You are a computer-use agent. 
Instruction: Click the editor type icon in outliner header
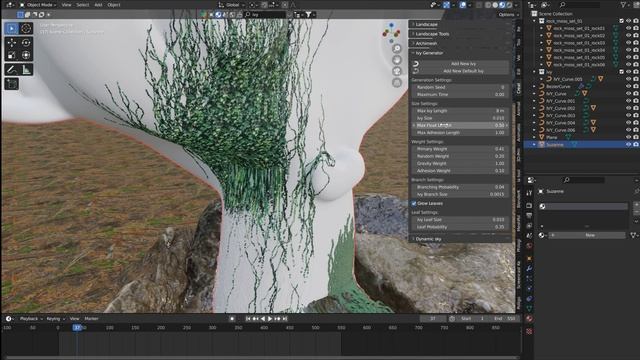coord(532,4)
